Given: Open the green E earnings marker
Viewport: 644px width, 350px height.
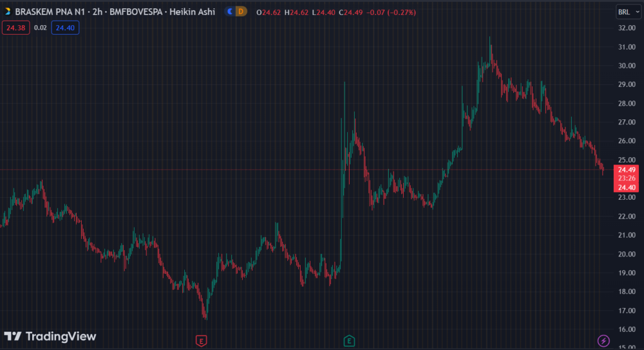Looking at the screenshot, I should (349, 341).
